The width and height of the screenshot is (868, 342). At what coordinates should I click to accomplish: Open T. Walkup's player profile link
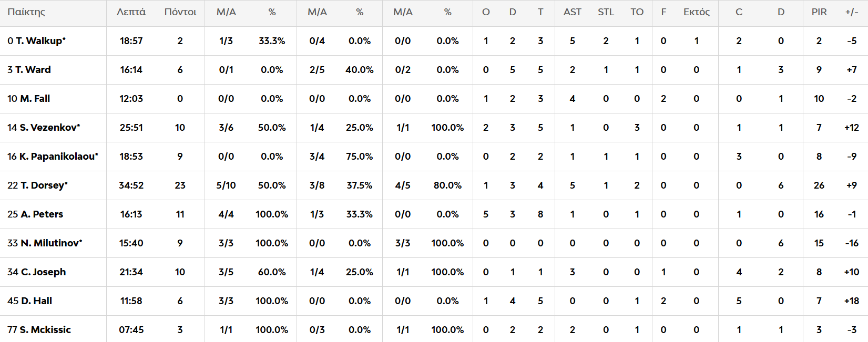coord(40,41)
